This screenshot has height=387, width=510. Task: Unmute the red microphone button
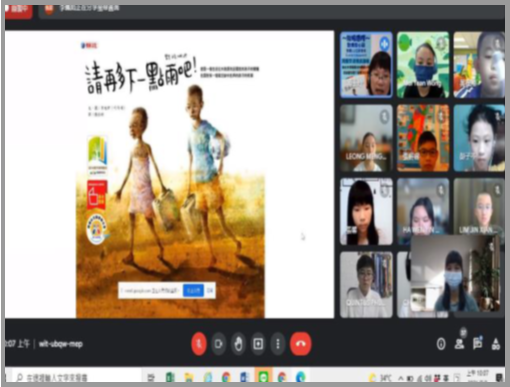(x=199, y=344)
